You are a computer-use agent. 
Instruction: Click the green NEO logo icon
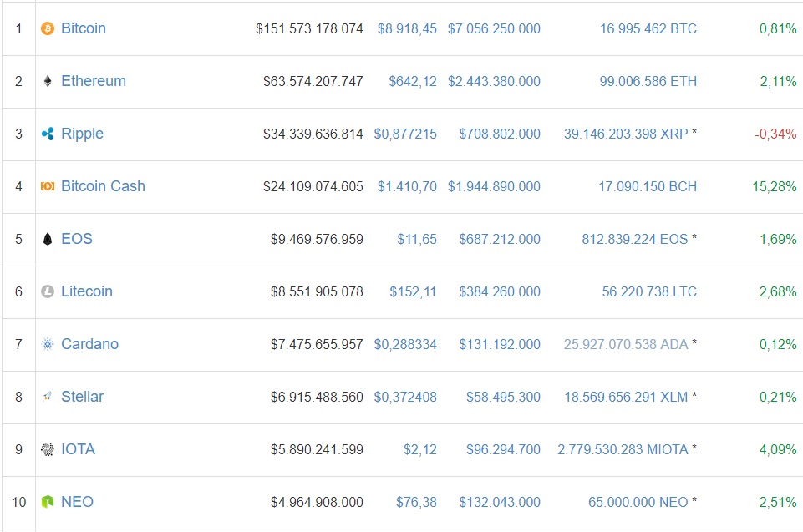pos(48,502)
